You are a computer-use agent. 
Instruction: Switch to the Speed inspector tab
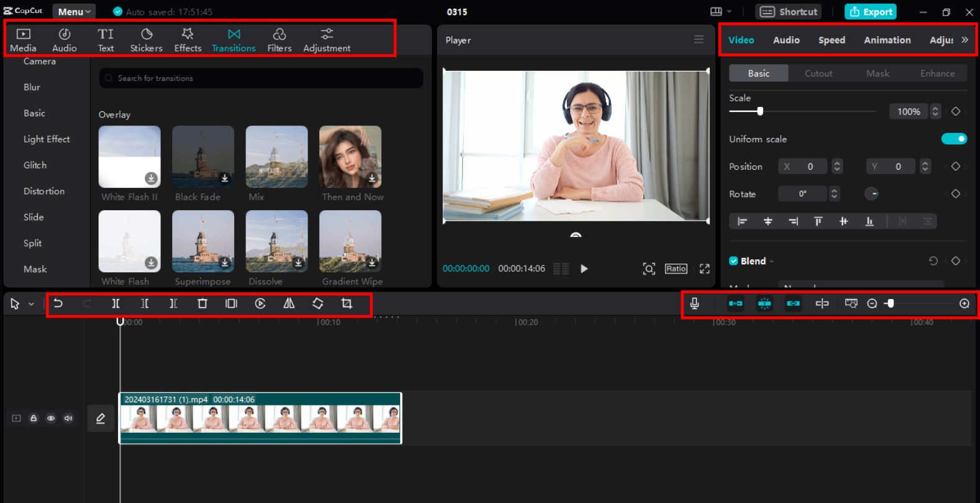pos(831,40)
